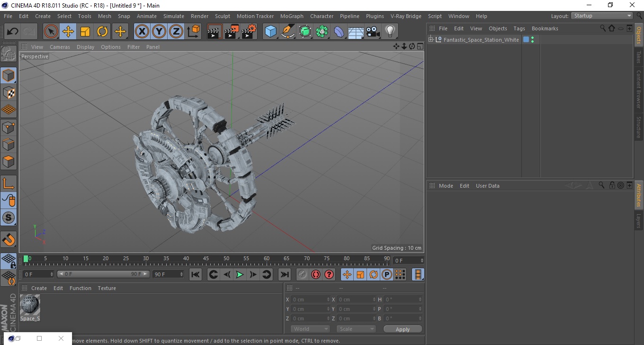The height and width of the screenshot is (345, 644).
Task: Switch to Points mode
Action: point(9,127)
